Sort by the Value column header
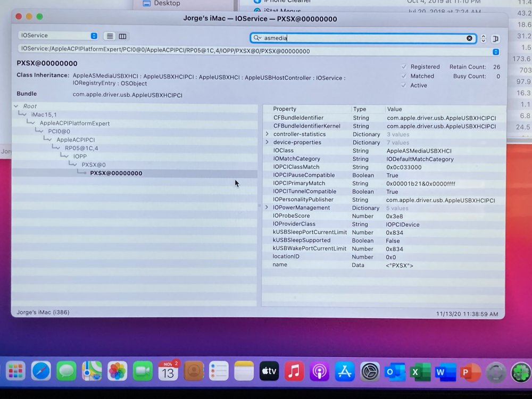Screen dimensions: 532x399 point(395,109)
